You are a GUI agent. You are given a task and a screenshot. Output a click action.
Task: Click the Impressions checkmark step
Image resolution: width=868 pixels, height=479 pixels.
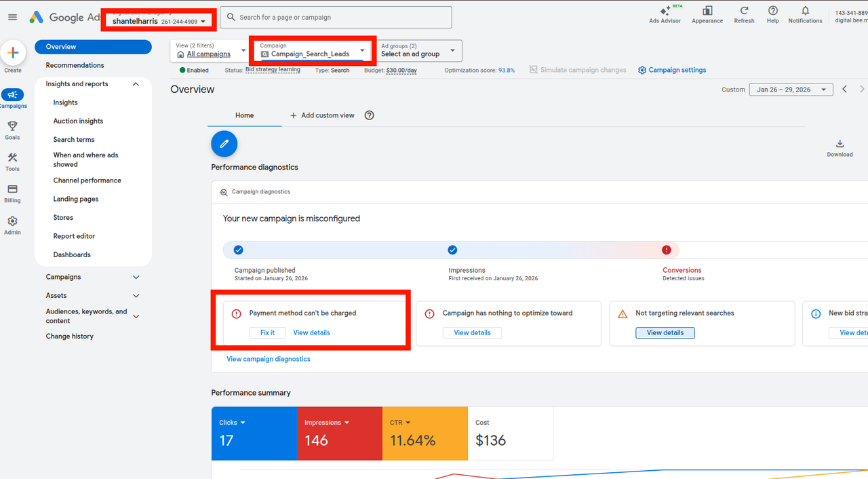coord(452,250)
